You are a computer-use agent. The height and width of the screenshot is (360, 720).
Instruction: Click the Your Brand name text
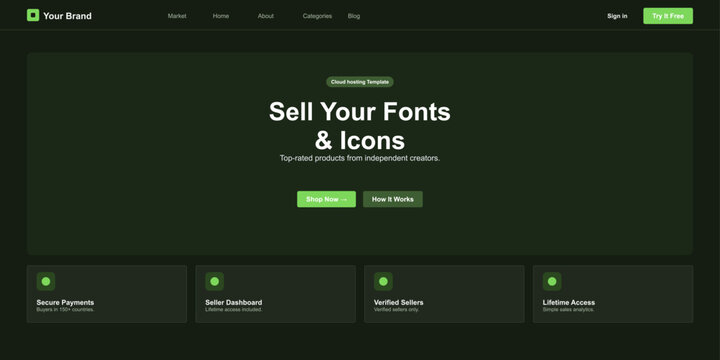click(x=68, y=16)
